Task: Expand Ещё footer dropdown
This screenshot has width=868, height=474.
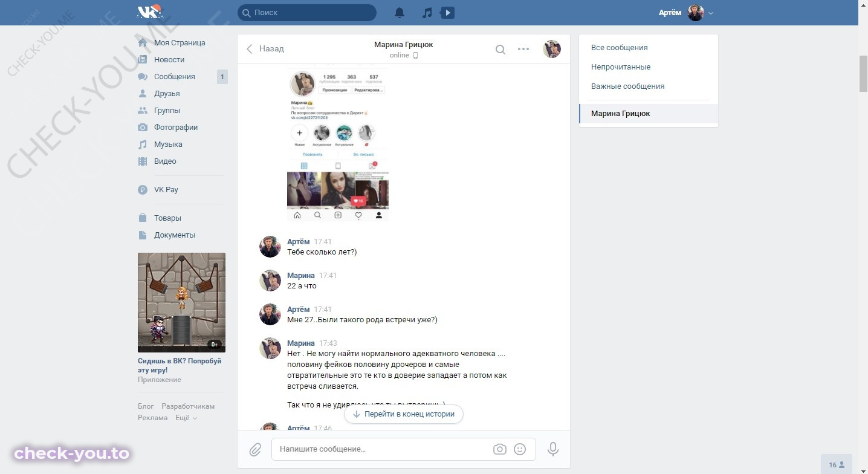Action: click(186, 418)
